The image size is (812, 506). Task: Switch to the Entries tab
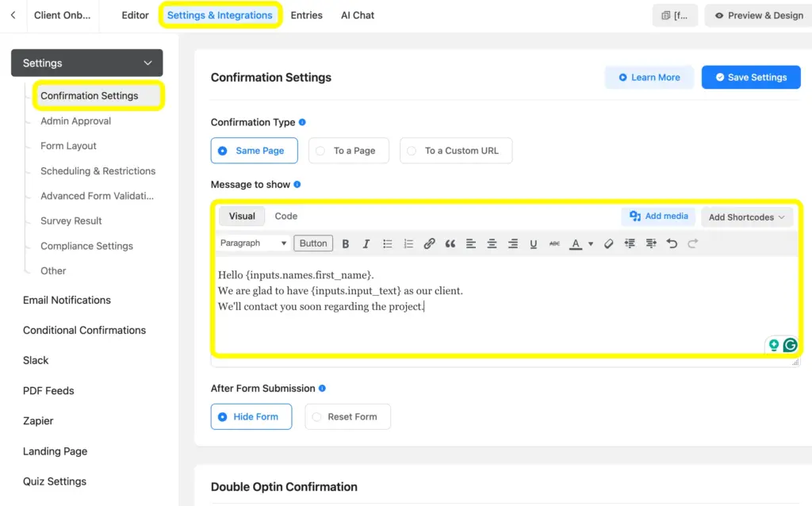(x=307, y=15)
